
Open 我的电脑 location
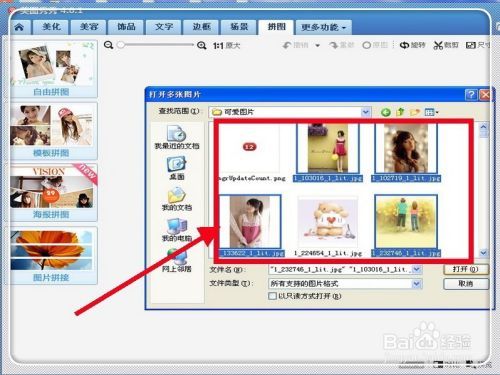coord(177,230)
